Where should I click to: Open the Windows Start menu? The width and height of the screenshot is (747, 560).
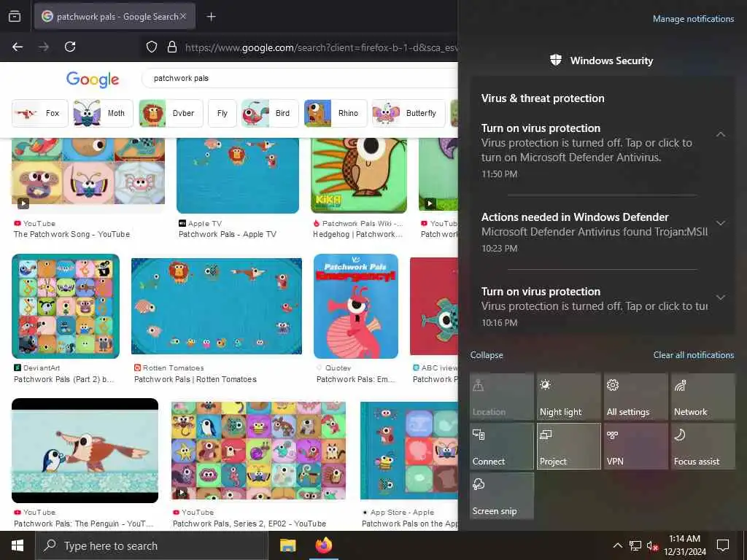pyautogui.click(x=18, y=545)
